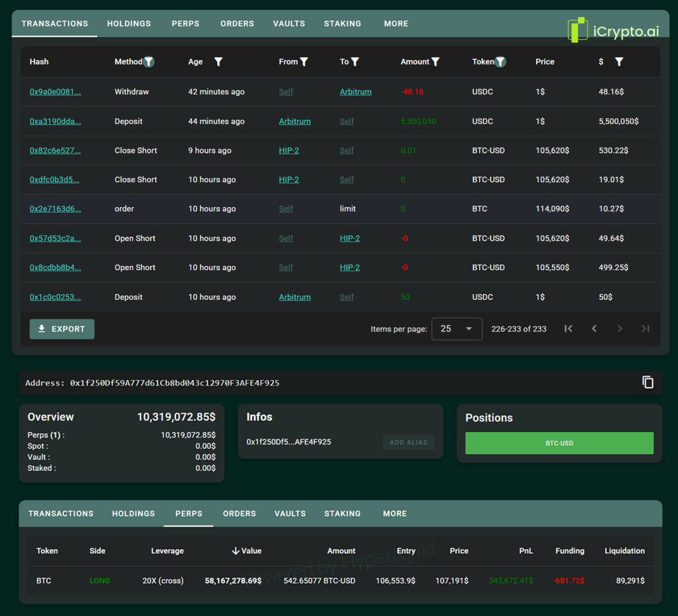Open the Age column filter
678x616 pixels.
pos(218,62)
